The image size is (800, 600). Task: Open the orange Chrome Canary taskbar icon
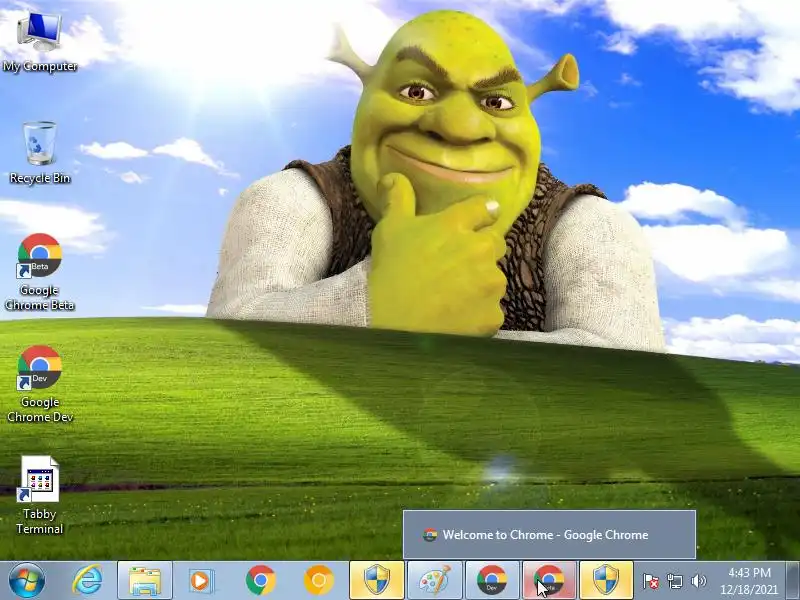[318, 581]
